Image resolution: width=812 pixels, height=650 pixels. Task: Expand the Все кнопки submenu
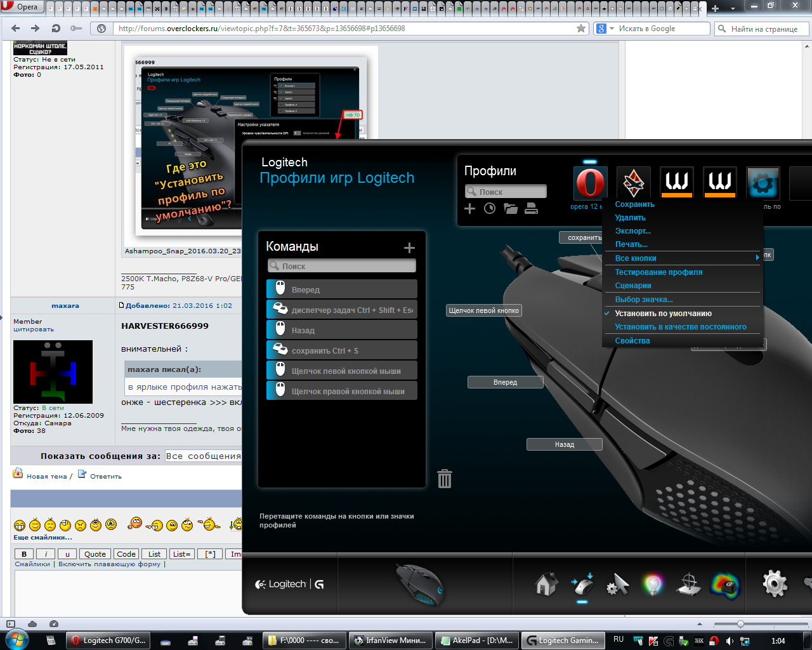pyautogui.click(x=682, y=258)
